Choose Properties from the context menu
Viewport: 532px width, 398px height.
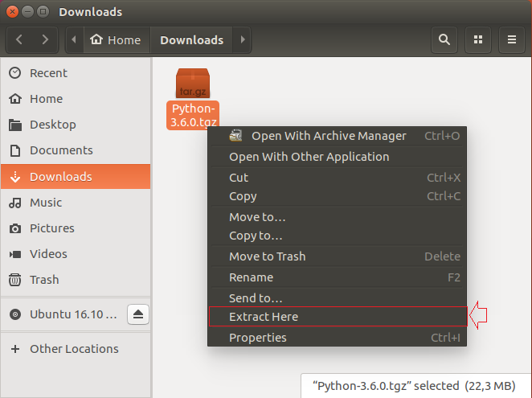tap(337, 338)
